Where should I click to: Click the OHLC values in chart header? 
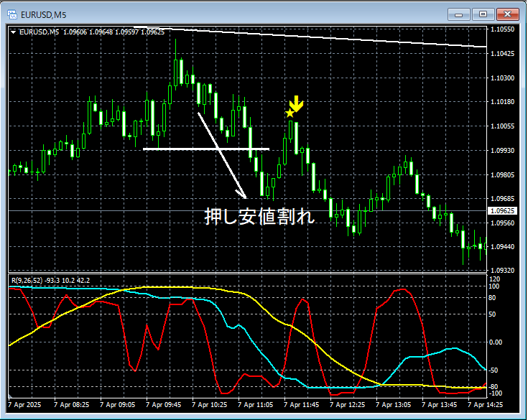(x=114, y=32)
